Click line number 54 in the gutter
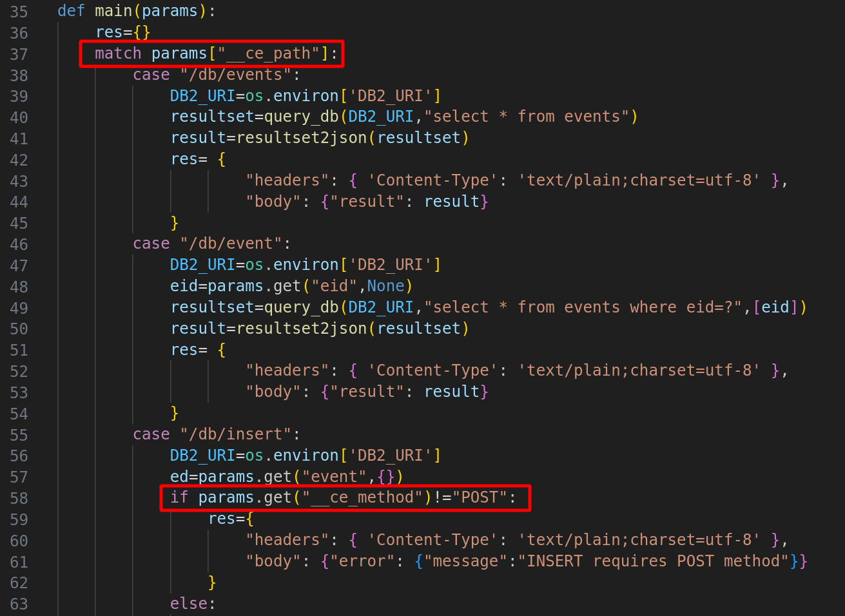This screenshot has height=616, width=845. 19,414
